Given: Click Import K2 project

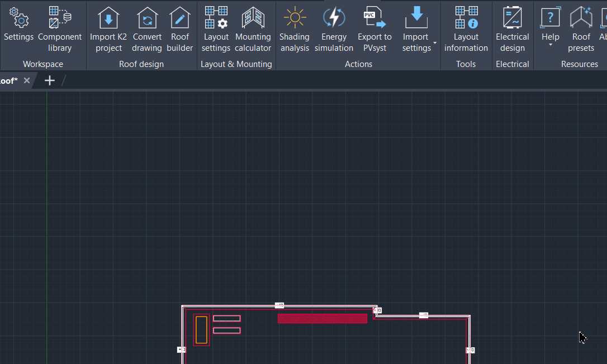Looking at the screenshot, I should (108, 30).
